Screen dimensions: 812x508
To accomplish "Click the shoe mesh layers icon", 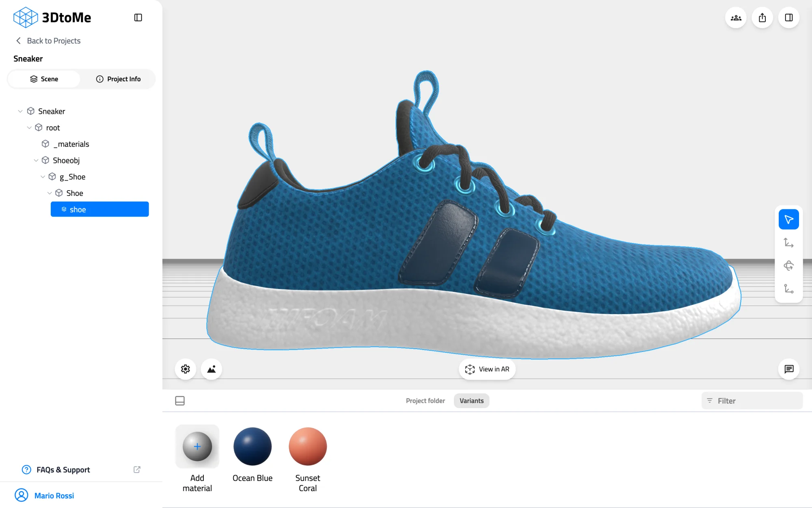I will click(64, 209).
